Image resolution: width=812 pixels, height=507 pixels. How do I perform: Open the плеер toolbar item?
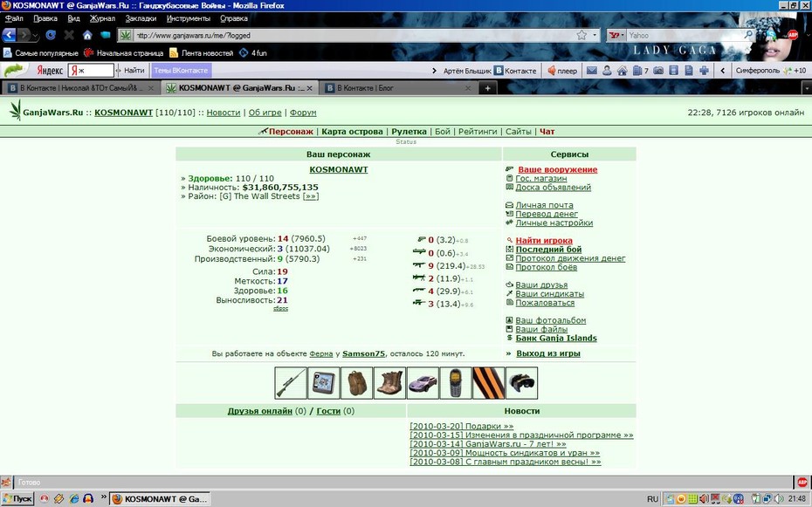[562, 71]
